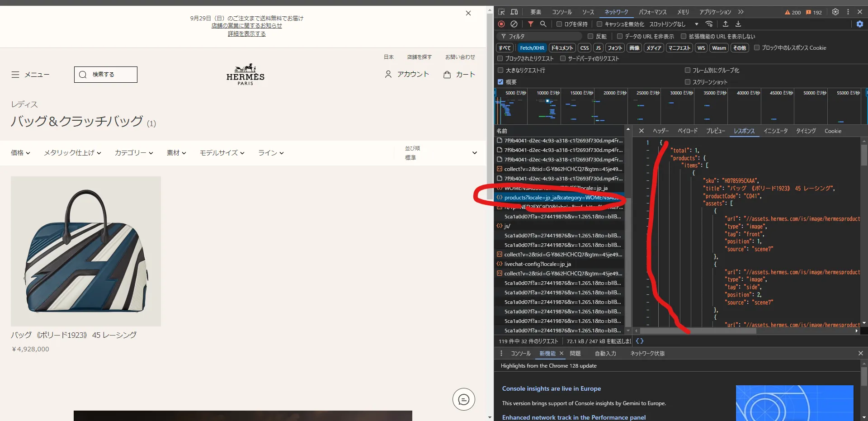Screen dimensions: 868x421
Task: Open DevTools settings gear
Action: click(835, 12)
